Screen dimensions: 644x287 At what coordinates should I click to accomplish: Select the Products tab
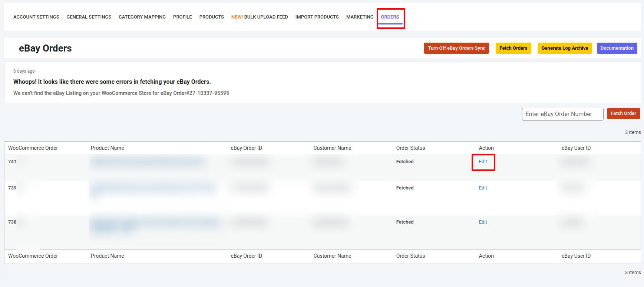[211, 17]
